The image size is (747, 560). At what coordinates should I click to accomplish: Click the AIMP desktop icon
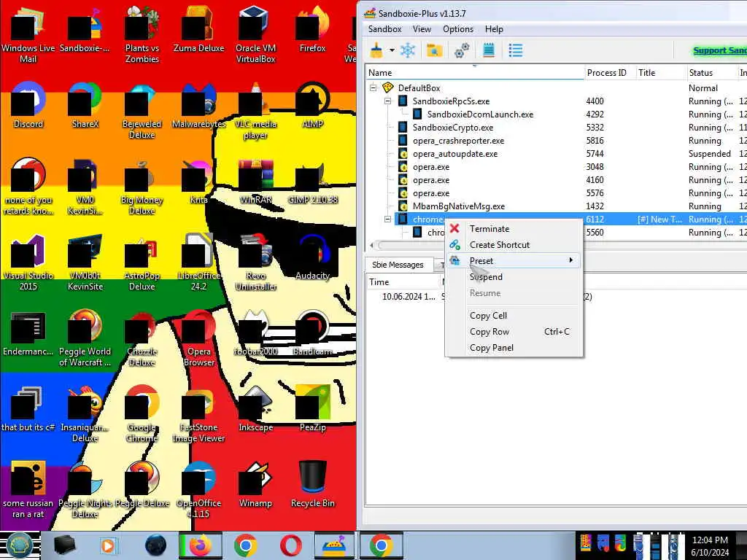pos(312,105)
